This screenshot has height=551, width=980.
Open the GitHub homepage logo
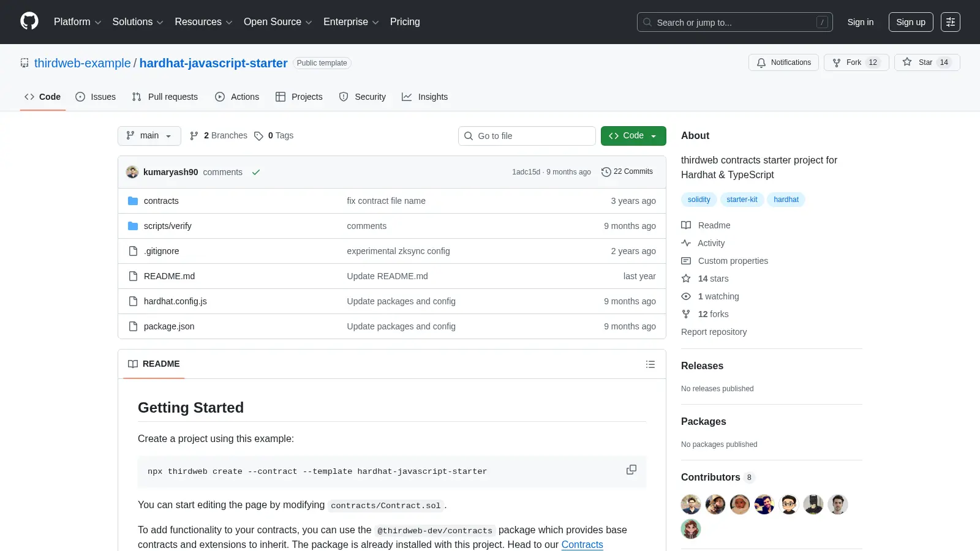point(29,21)
